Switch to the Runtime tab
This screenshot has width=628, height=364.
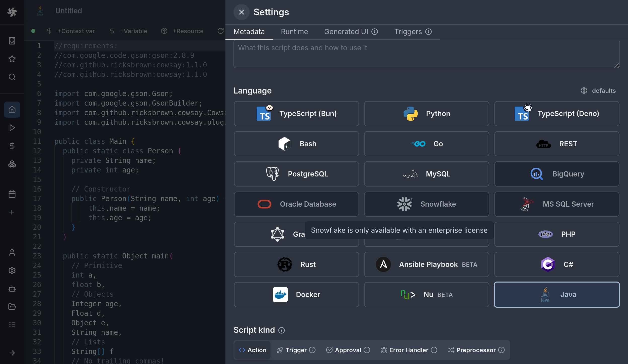(294, 32)
